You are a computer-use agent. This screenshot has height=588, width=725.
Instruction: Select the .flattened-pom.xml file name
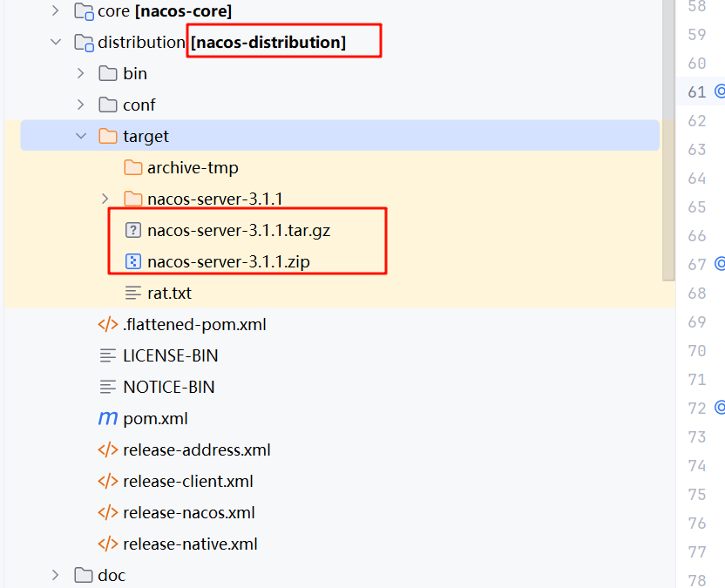pyautogui.click(x=194, y=325)
